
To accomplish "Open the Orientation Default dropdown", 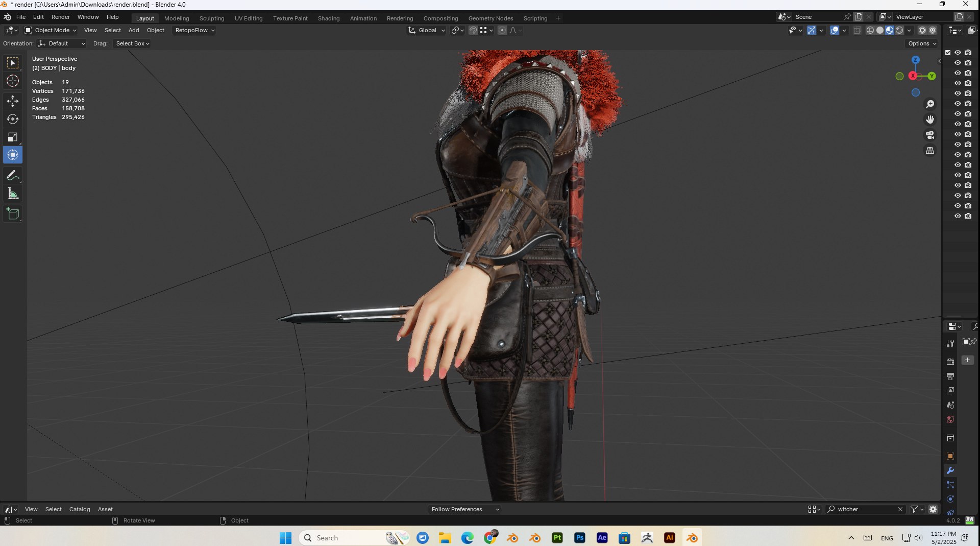I will pyautogui.click(x=62, y=44).
